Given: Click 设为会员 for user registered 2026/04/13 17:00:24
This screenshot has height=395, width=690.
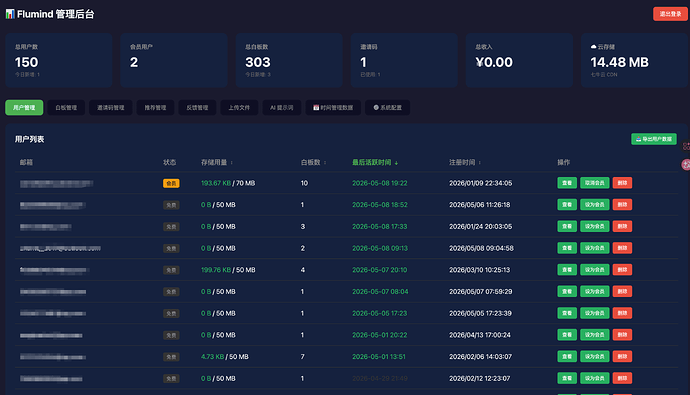Looking at the screenshot, I should point(595,335).
